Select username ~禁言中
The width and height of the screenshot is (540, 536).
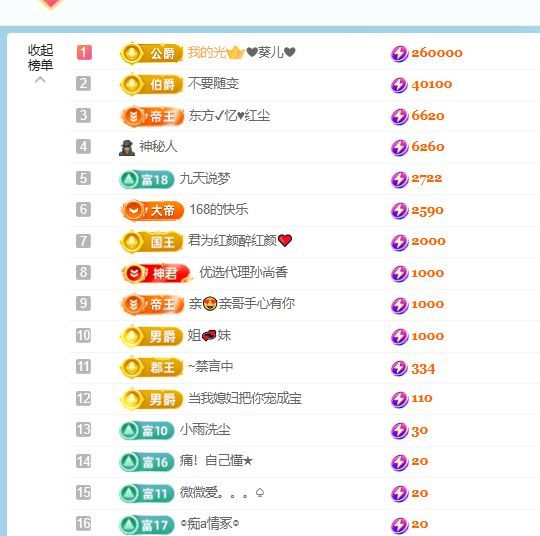coord(210,366)
